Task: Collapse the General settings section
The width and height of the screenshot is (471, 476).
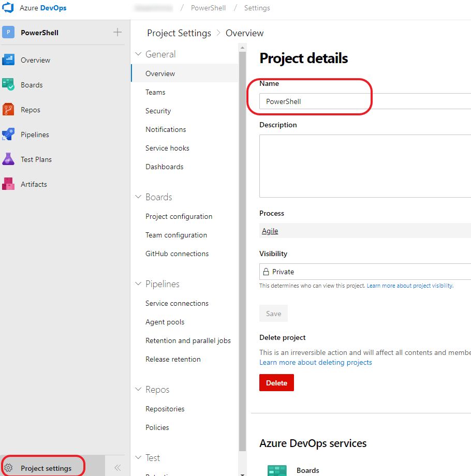Action: click(138, 54)
